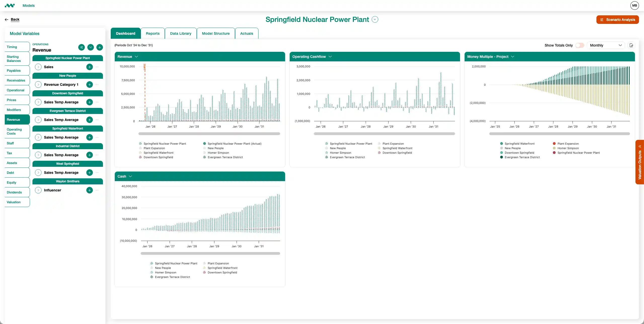Click the edit dashboard icon near Monthly

click(x=631, y=45)
